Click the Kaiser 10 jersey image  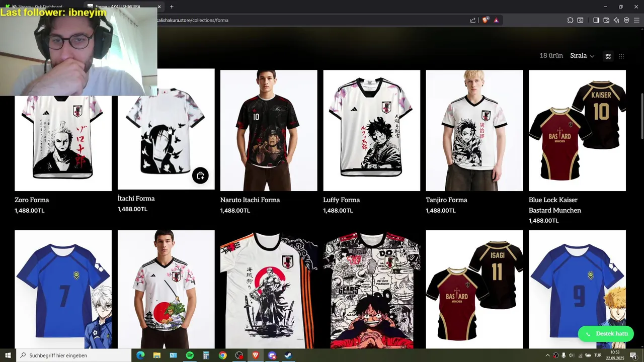coord(577,130)
